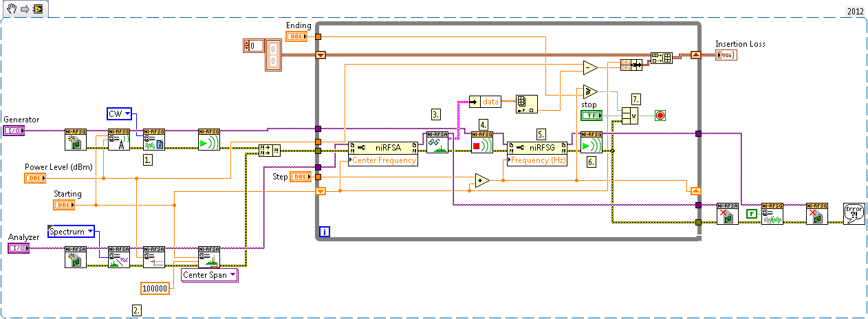
Task: Select the Frequency (Hz) property item
Action: pyautogui.click(x=537, y=160)
